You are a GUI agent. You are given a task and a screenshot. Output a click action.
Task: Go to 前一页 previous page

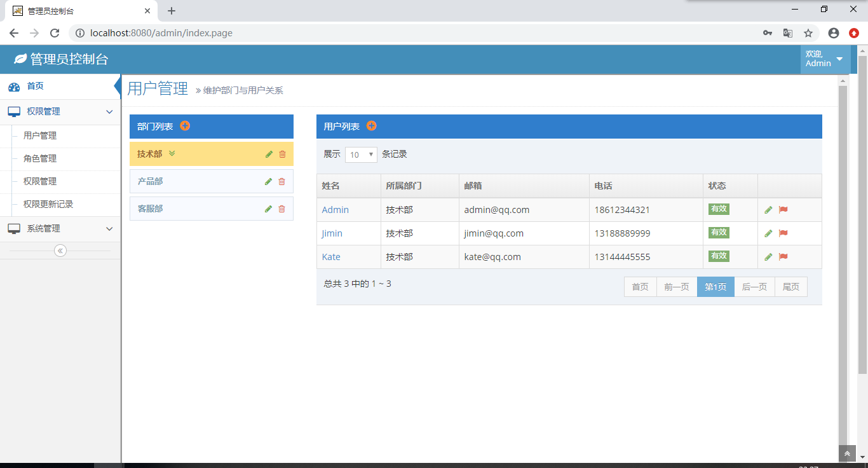(677, 287)
